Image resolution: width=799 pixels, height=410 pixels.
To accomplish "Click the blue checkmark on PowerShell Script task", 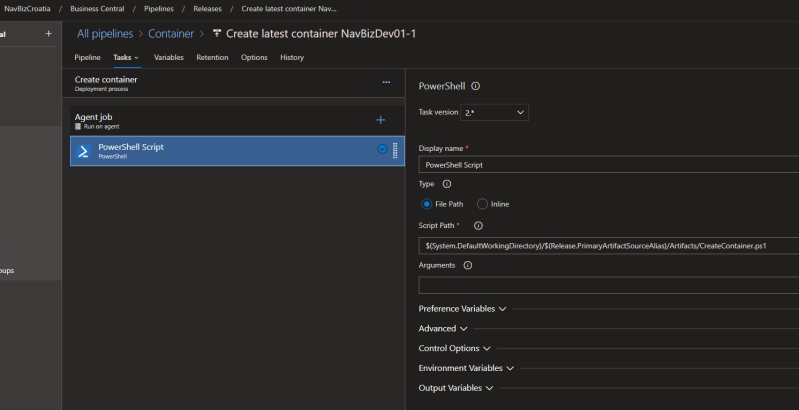I will pyautogui.click(x=382, y=150).
